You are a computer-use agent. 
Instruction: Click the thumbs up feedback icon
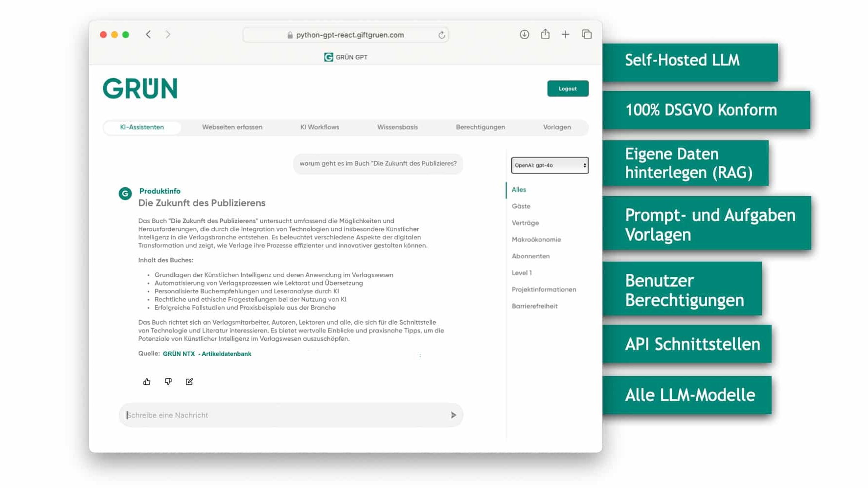[x=147, y=381]
